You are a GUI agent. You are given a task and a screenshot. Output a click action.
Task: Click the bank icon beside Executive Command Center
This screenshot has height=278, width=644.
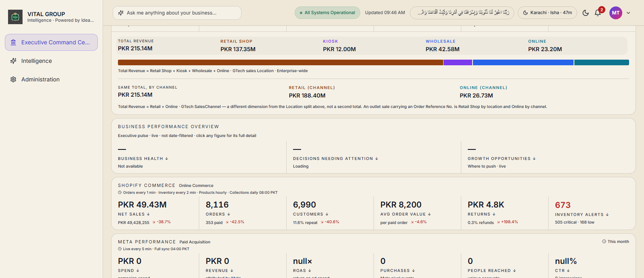click(x=13, y=42)
